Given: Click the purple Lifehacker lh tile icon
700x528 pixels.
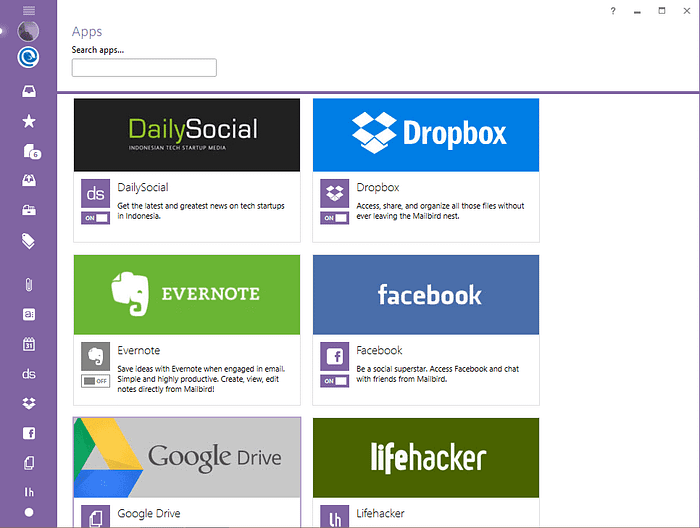Looking at the screenshot, I should pos(334,516).
